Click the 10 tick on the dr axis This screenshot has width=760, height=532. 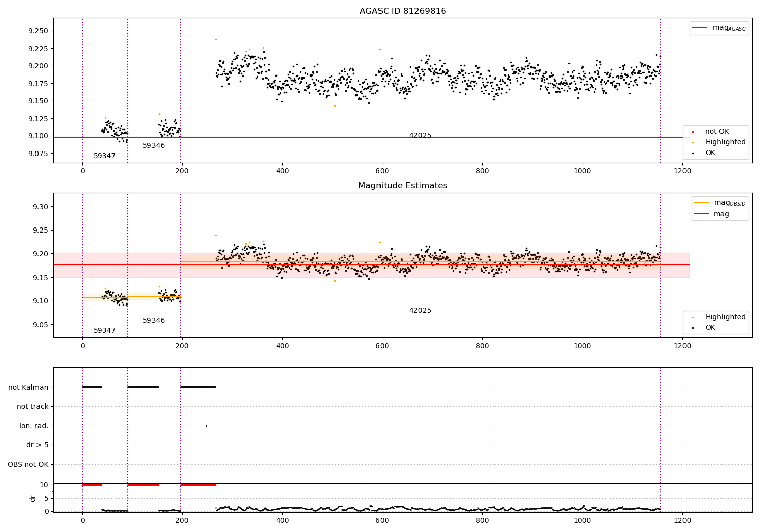(x=44, y=485)
